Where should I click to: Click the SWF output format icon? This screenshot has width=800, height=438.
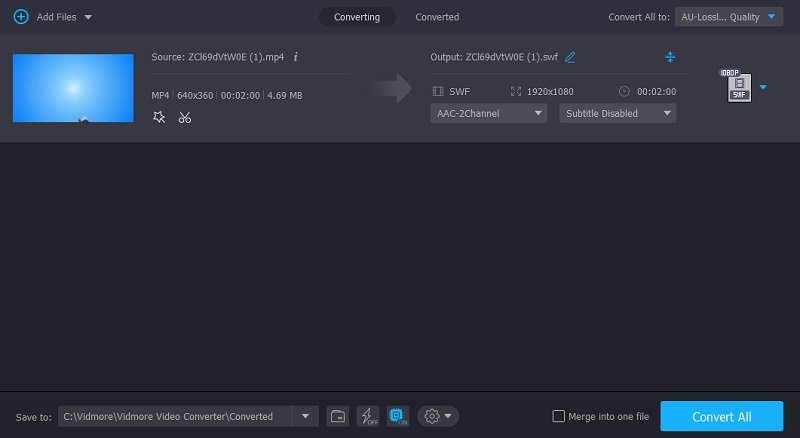coord(737,87)
